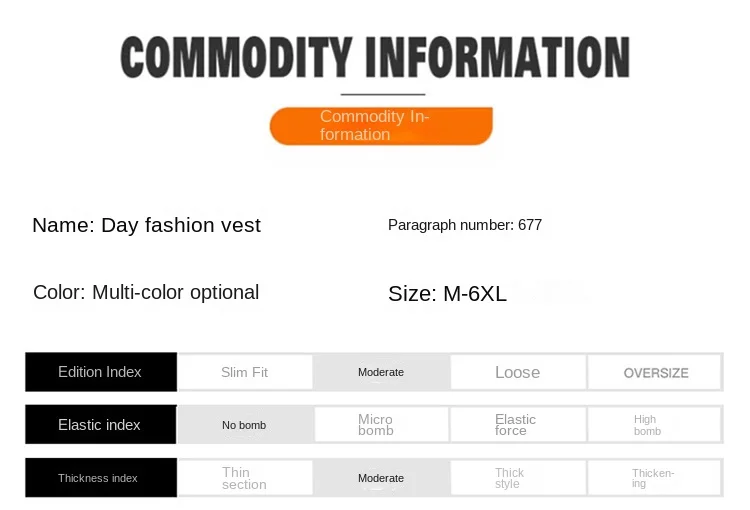Select the OVERSIZE option

pos(655,372)
